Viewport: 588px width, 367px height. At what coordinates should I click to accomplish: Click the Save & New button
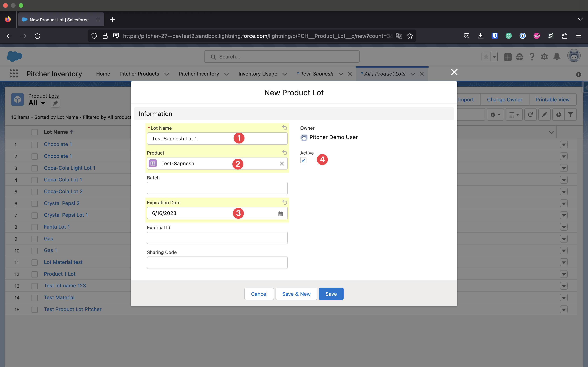coord(296,294)
